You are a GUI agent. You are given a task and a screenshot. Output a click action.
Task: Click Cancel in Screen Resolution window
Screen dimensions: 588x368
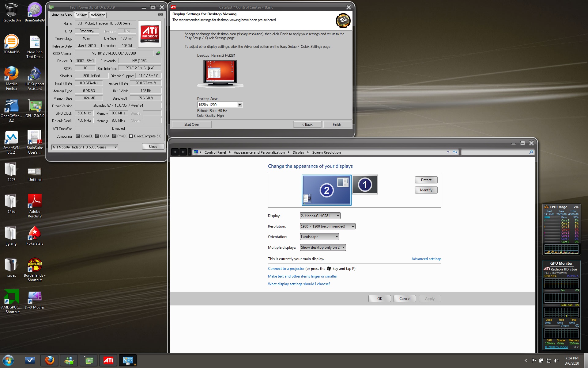pos(405,299)
